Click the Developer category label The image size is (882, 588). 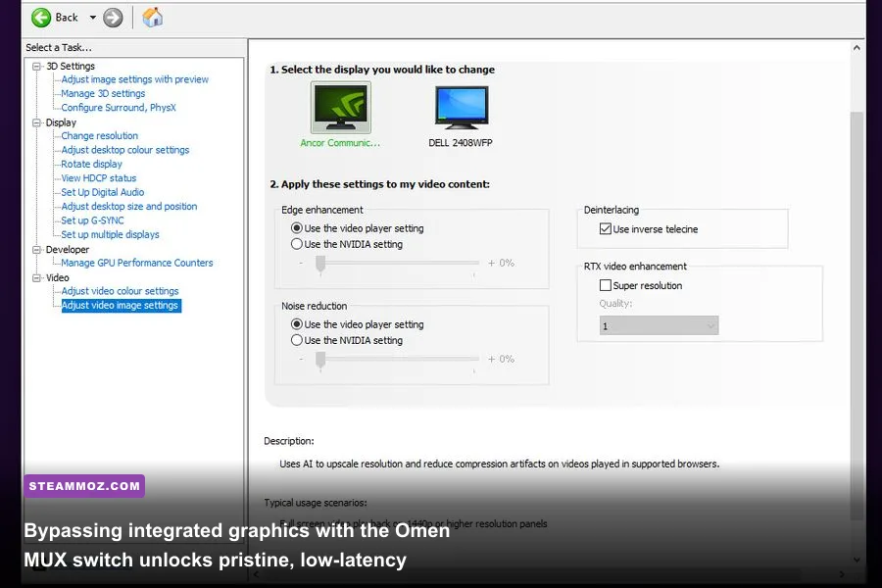(68, 250)
